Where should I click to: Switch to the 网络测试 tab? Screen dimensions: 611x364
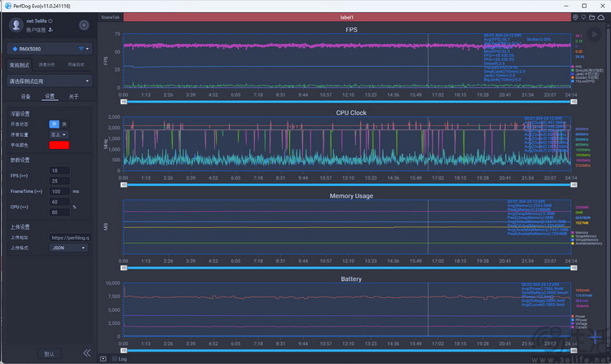click(x=76, y=64)
